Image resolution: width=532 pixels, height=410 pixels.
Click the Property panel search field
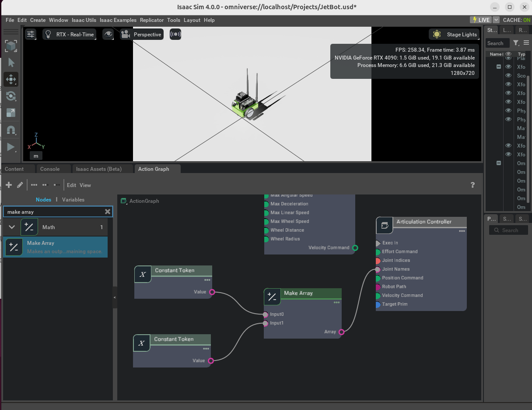click(508, 230)
